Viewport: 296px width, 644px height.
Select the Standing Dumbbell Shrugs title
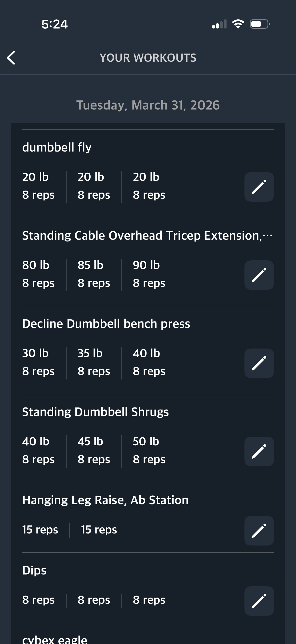95,412
